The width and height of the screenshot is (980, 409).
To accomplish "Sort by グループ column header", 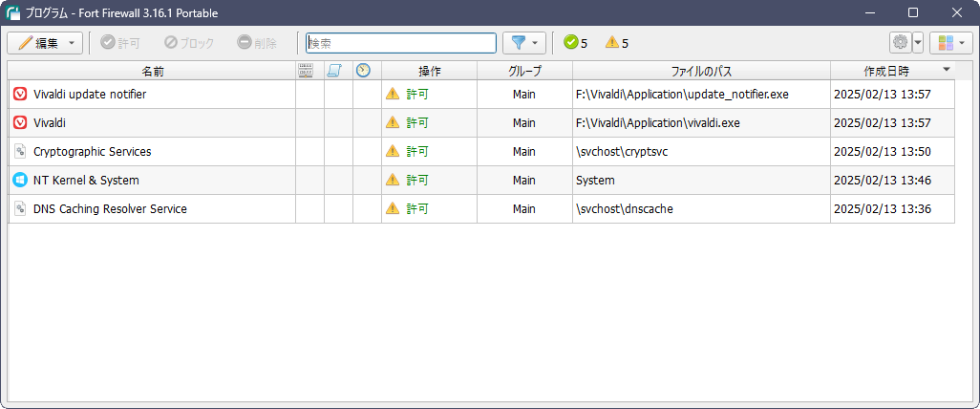I will pyautogui.click(x=524, y=71).
